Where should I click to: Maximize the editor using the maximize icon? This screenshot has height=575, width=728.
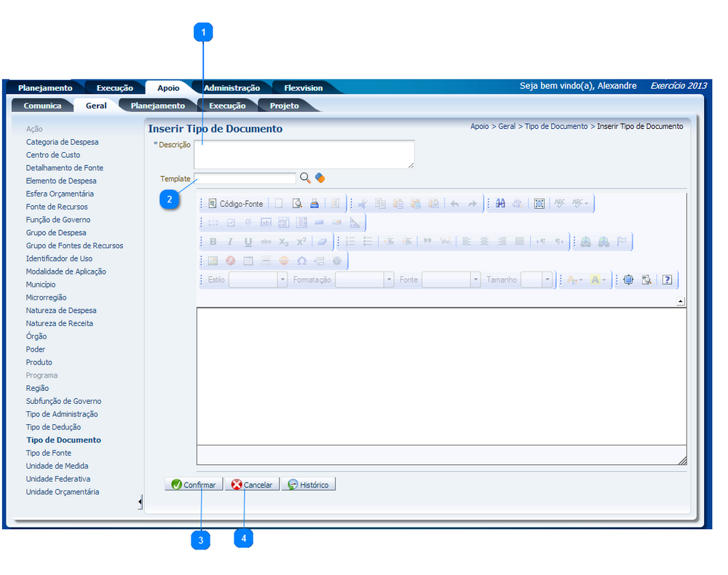pyautogui.click(x=628, y=279)
